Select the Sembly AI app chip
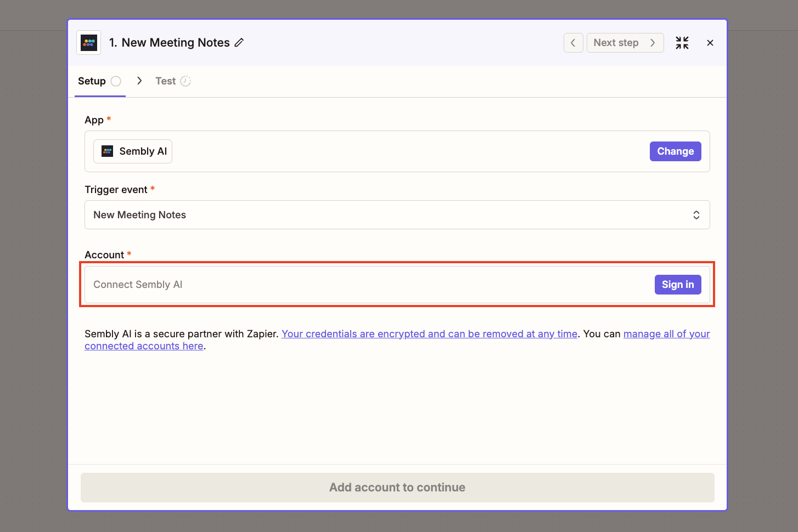This screenshot has height=532, width=798. tap(133, 151)
